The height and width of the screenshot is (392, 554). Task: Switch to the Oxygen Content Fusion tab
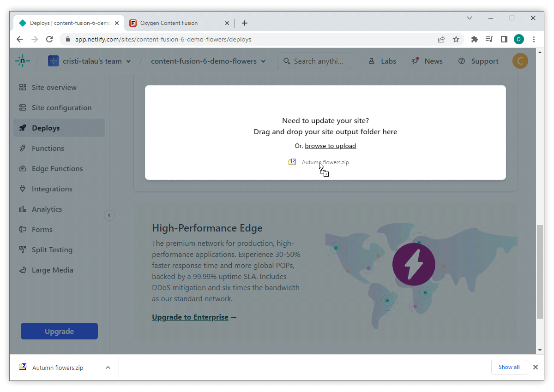pyautogui.click(x=180, y=23)
